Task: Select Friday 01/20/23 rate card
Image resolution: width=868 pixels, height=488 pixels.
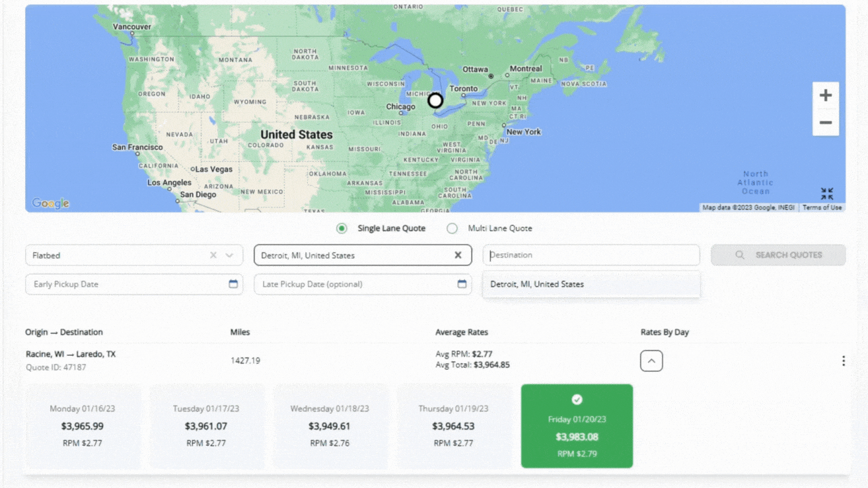Action: click(577, 426)
